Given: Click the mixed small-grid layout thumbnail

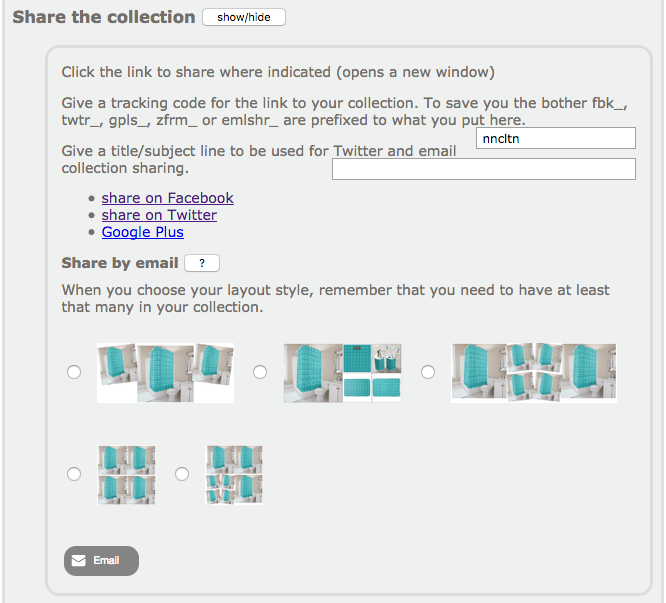Looking at the screenshot, I should pyautogui.click(x=234, y=474).
